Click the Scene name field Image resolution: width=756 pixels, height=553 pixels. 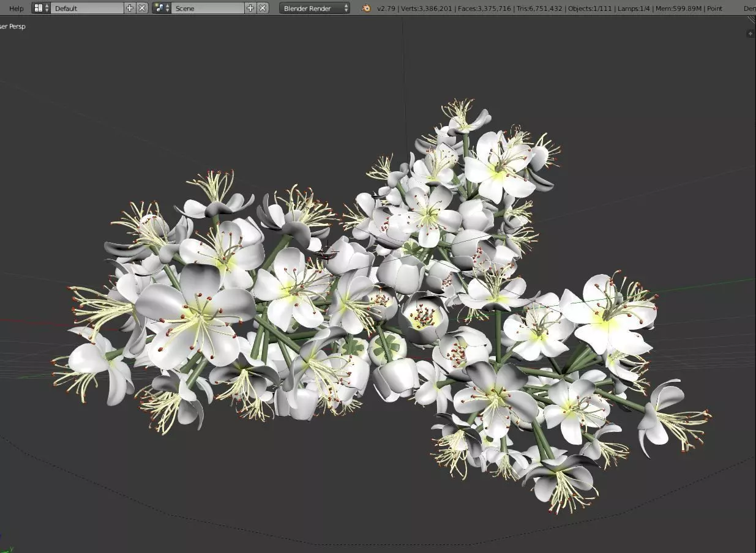pyautogui.click(x=208, y=8)
